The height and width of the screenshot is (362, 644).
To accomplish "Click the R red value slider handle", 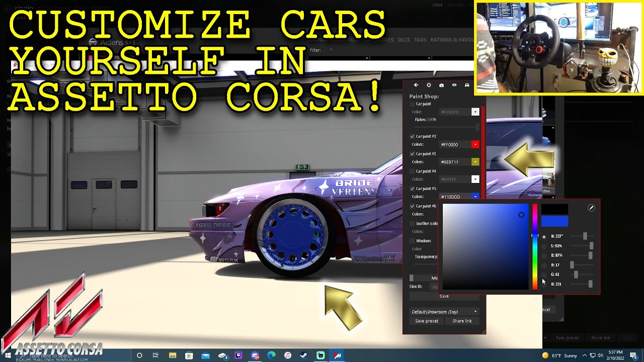I will (x=572, y=265).
